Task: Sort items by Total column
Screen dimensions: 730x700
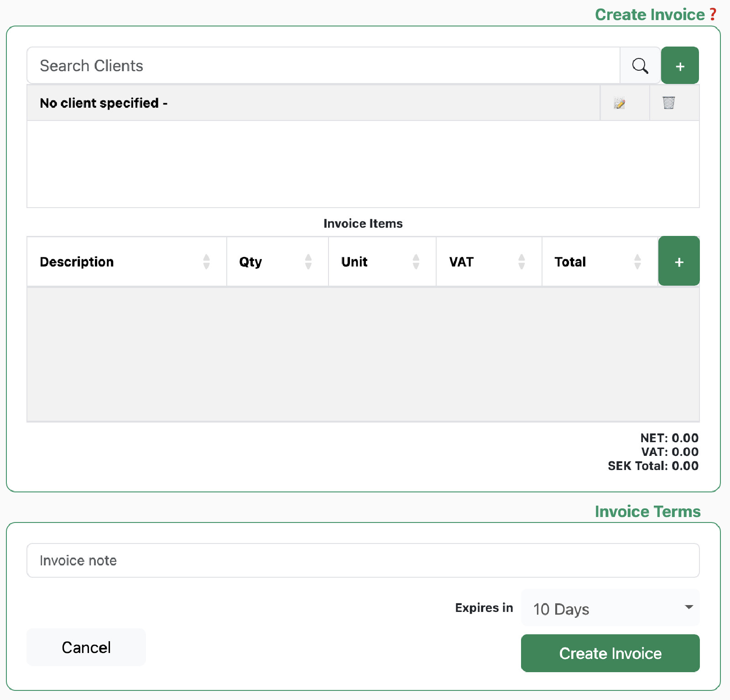Action: [x=637, y=261]
